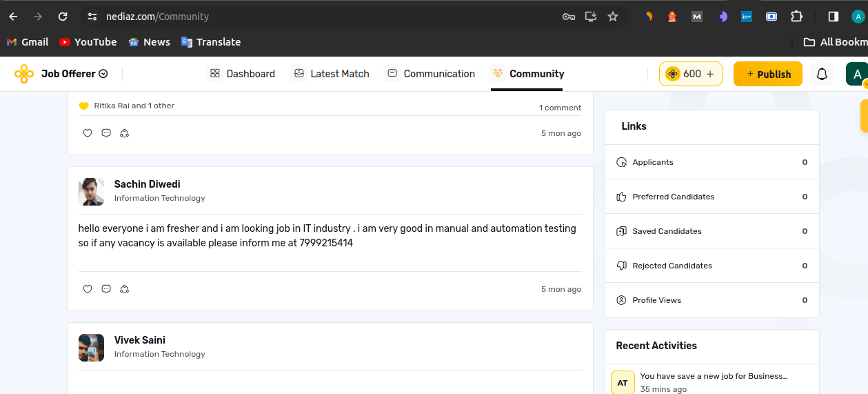Open the Dashboard tab
Image resolution: width=868 pixels, height=394 pixels.
[242, 74]
